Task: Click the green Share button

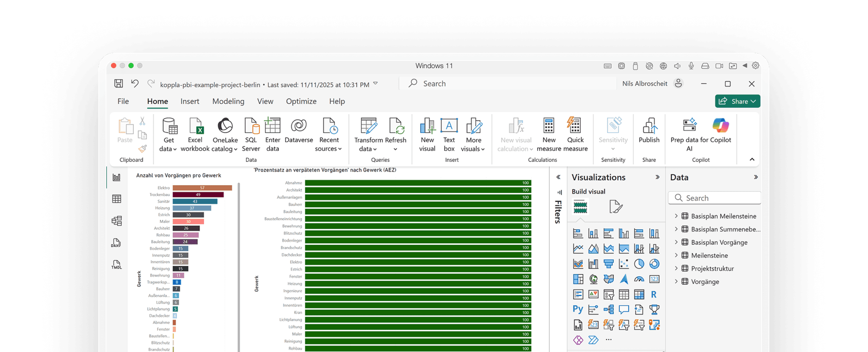Action: (x=737, y=101)
